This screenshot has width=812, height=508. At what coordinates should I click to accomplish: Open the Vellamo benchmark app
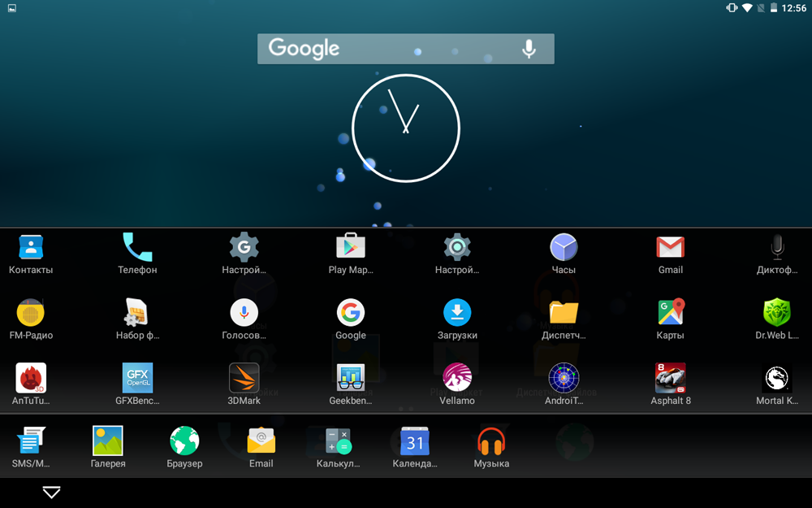point(457,378)
